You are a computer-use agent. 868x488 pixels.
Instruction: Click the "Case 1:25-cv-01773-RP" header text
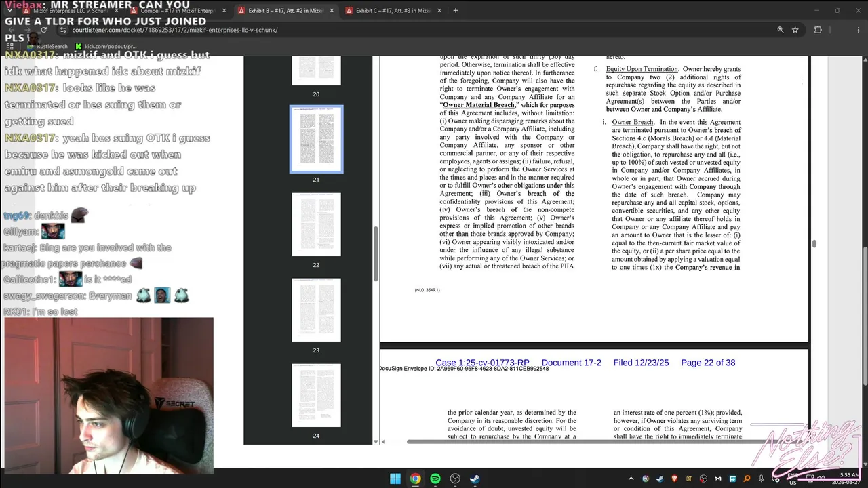pyautogui.click(x=482, y=363)
